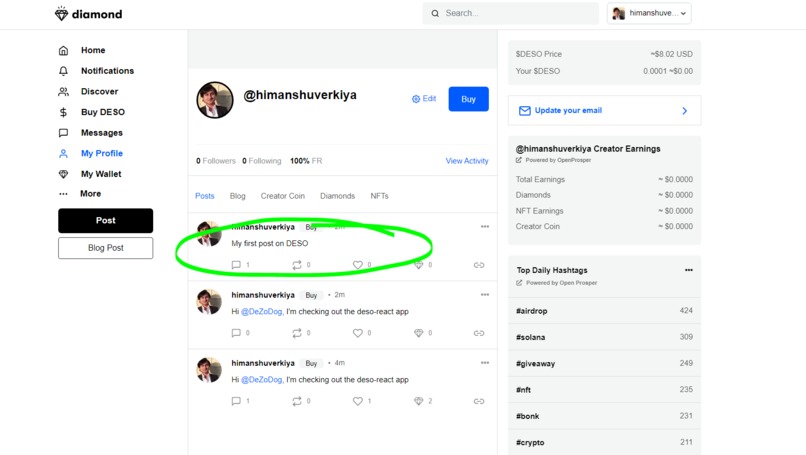This screenshot has height=455, width=806.
Task: Open Creator Earnings external link icon
Action: (519, 160)
